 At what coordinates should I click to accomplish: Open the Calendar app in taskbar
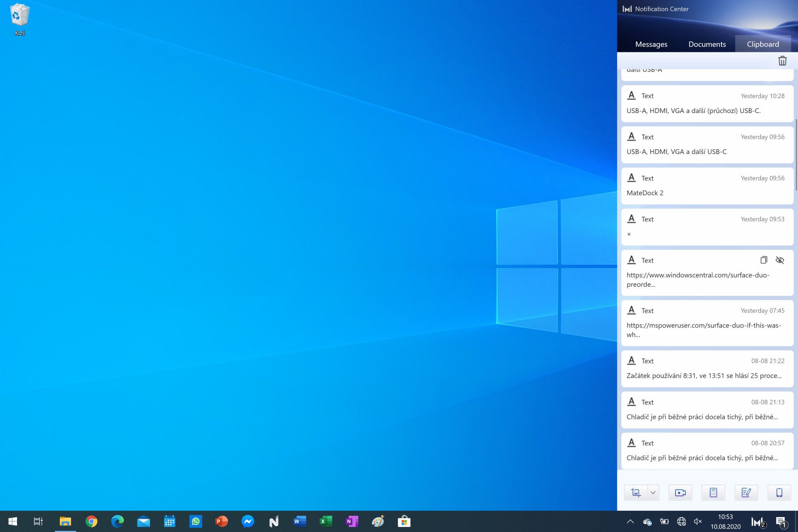[170, 521]
